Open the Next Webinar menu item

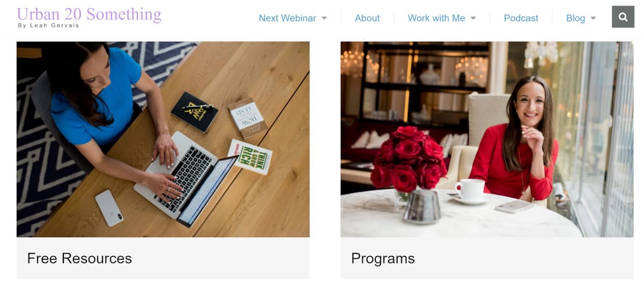[287, 18]
